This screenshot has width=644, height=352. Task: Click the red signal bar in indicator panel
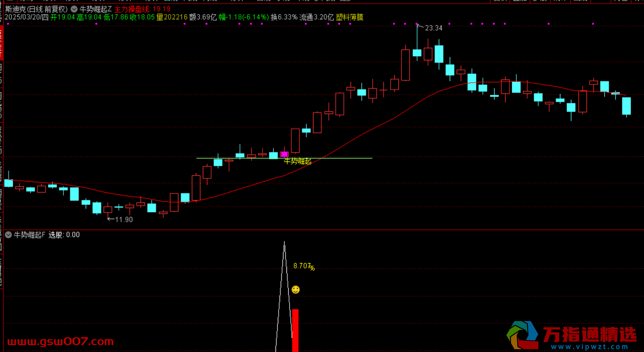(x=295, y=331)
